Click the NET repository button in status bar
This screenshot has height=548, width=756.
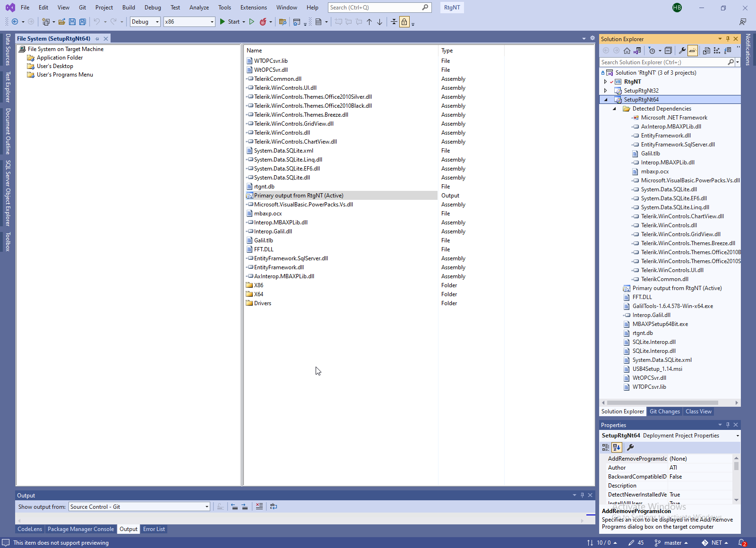[714, 543]
